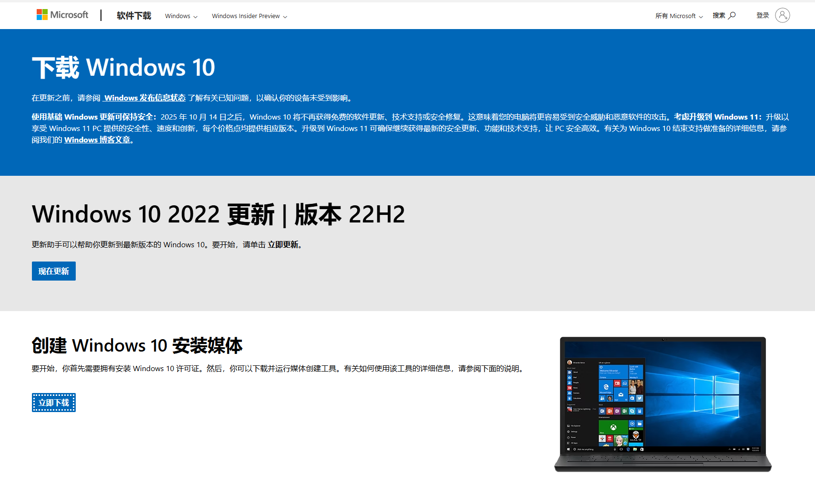Image resolution: width=815 pixels, height=504 pixels.
Task: Click the Windows 10 2022 更新 heading
Action: (x=218, y=214)
